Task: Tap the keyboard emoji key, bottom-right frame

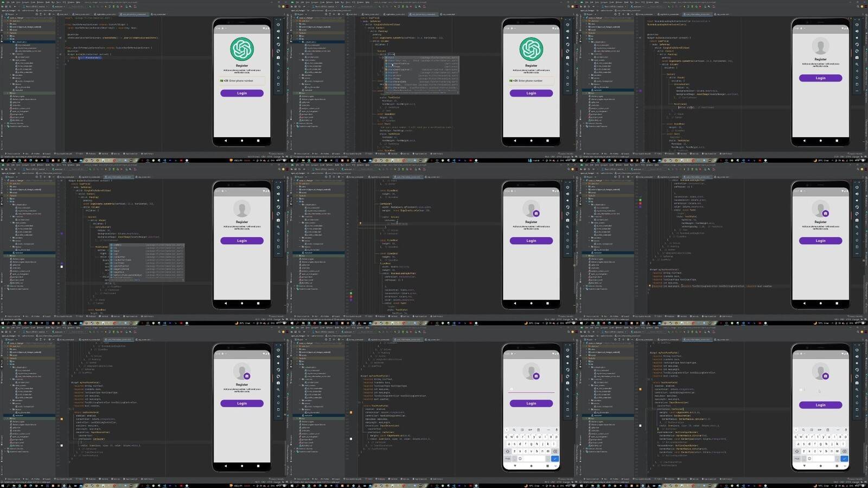Action: tap(809, 459)
